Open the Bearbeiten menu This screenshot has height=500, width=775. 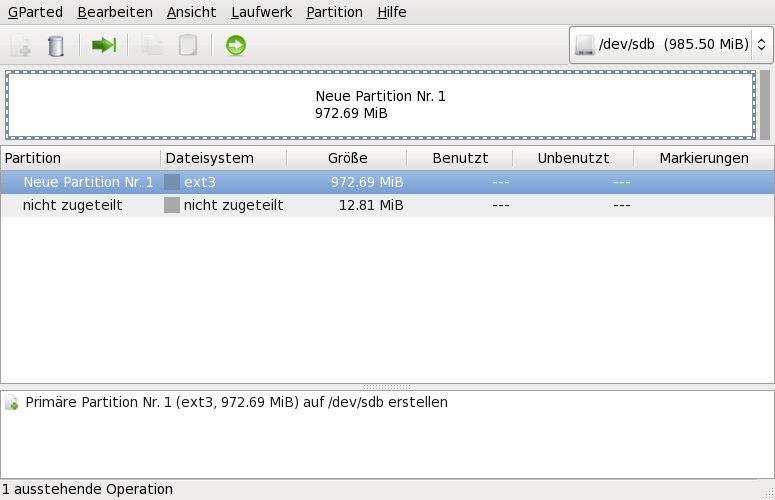pos(115,13)
